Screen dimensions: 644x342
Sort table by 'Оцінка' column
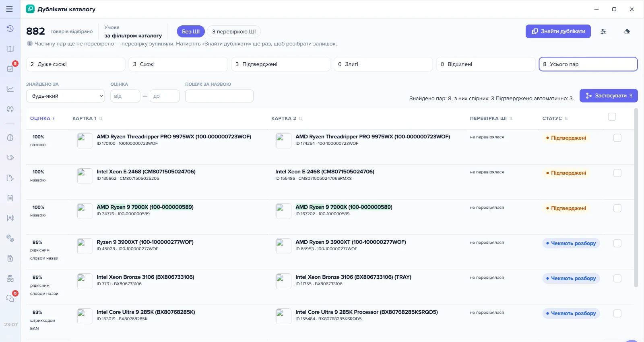[42, 118]
